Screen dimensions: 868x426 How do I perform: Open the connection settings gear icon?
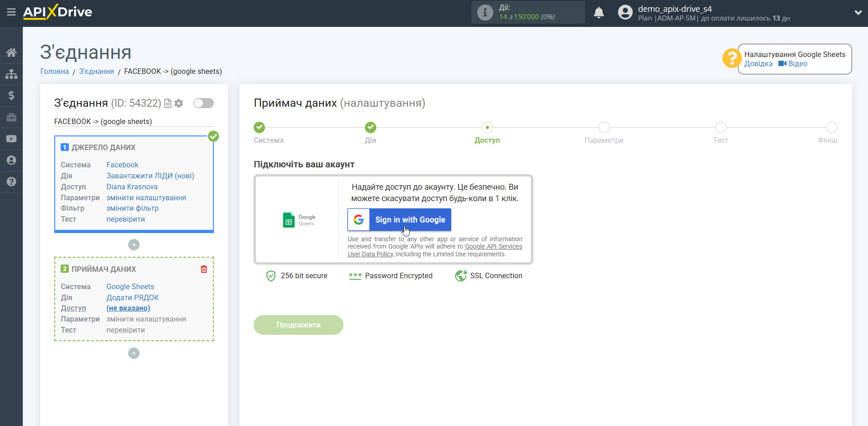click(179, 104)
